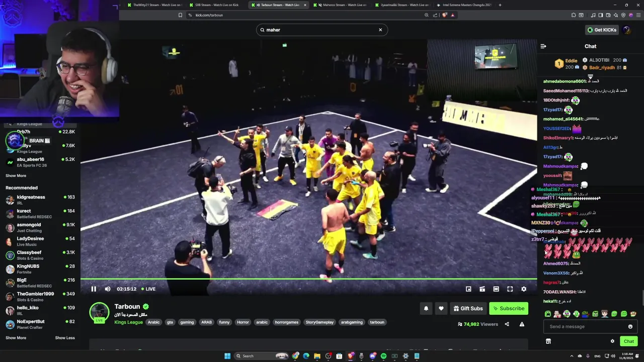Click the green Subscribe button
Image resolution: width=644 pixels, height=362 pixels.
tap(509, 308)
